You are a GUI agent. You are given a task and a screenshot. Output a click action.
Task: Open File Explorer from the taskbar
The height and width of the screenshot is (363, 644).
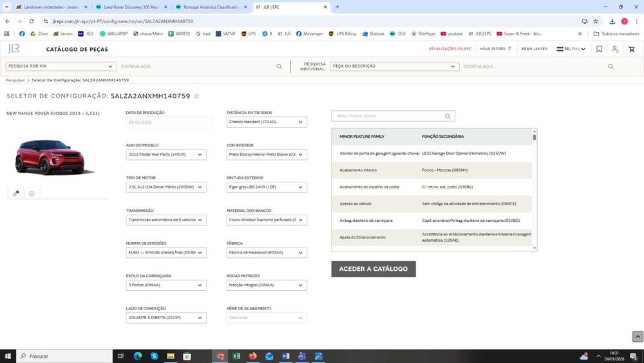click(171, 356)
